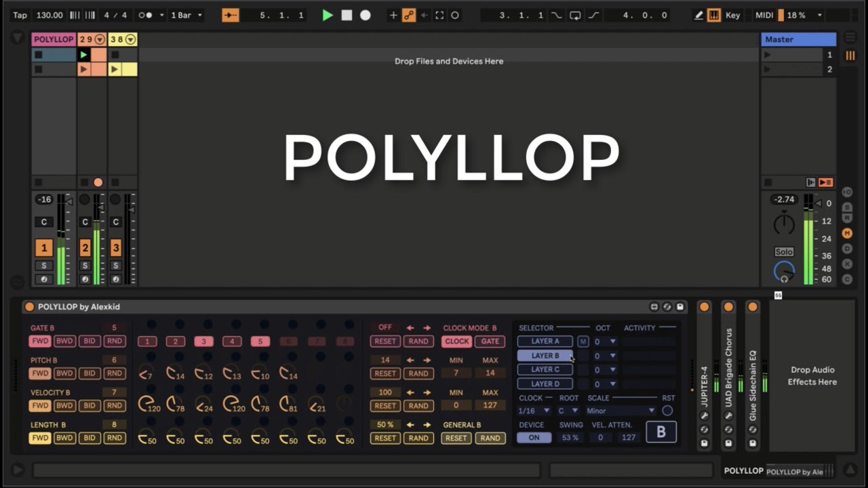Open the CPU load 18 % dropdown
The image size is (868, 488).
pyautogui.click(x=804, y=15)
